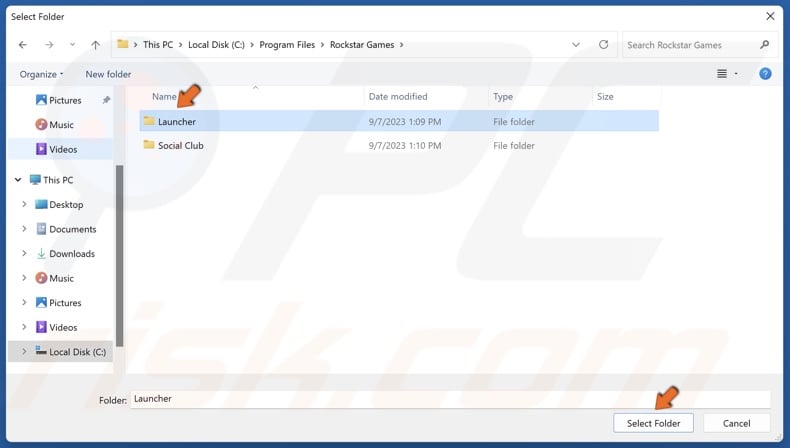Viewport: 790px width, 448px height.
Task: Select Downloads under This PC
Action: coord(72,253)
